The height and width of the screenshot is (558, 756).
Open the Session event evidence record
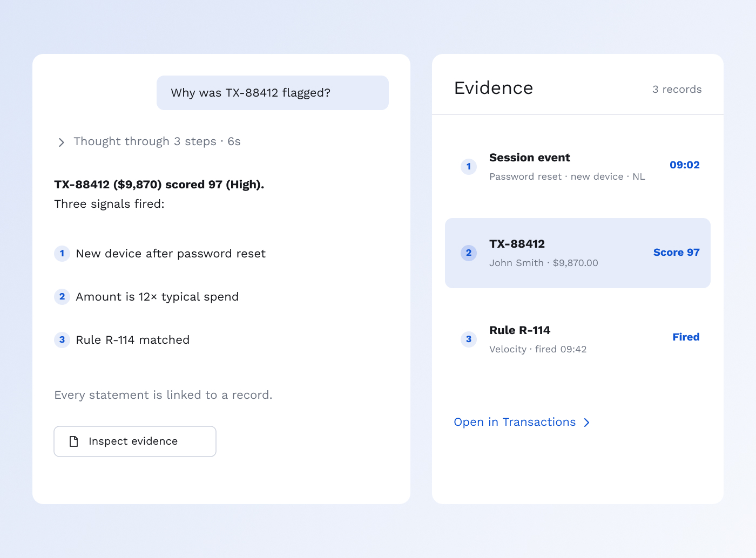tap(578, 167)
